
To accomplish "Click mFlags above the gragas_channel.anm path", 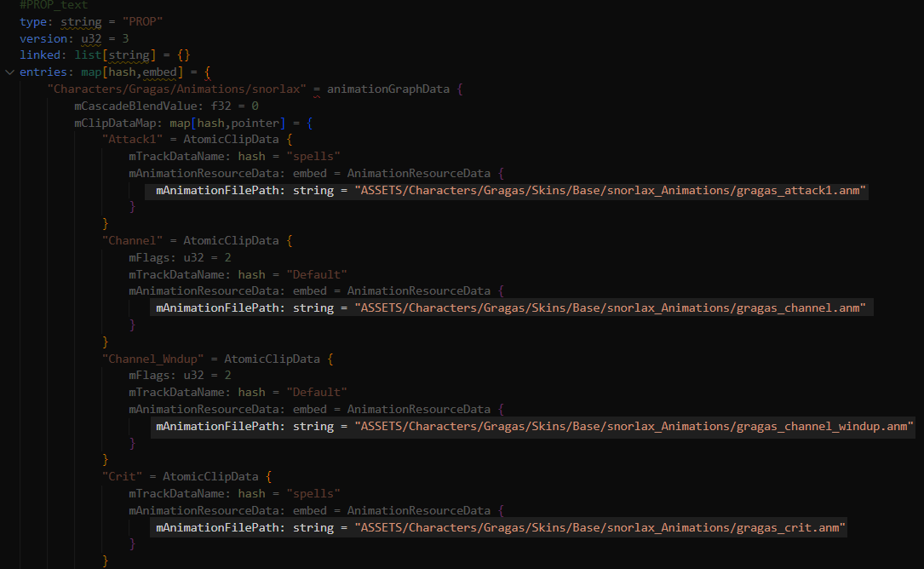I will pyautogui.click(x=150, y=258).
